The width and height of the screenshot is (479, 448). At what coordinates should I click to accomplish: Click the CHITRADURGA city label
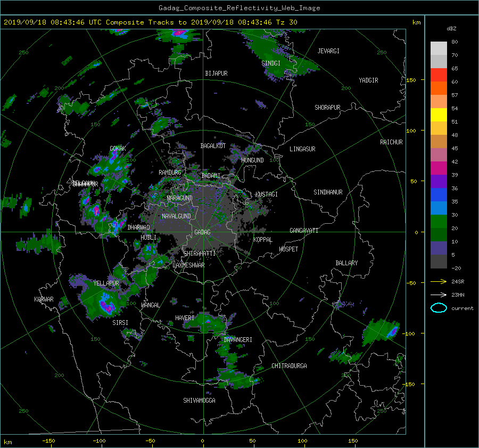click(x=289, y=366)
